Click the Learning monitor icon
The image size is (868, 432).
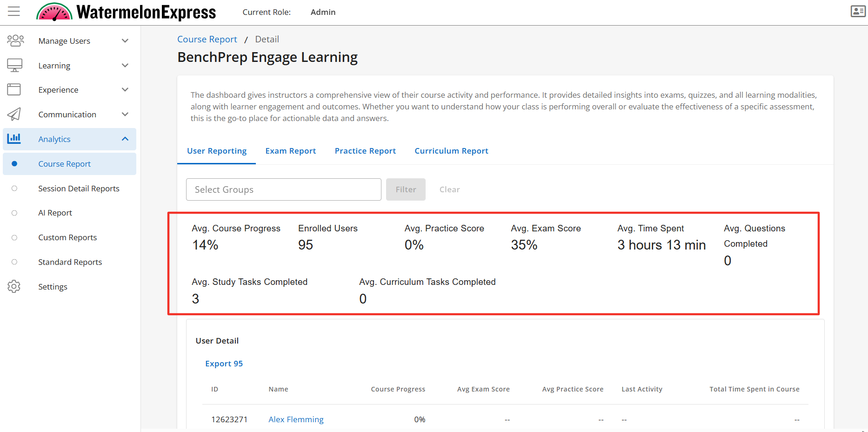pos(14,65)
